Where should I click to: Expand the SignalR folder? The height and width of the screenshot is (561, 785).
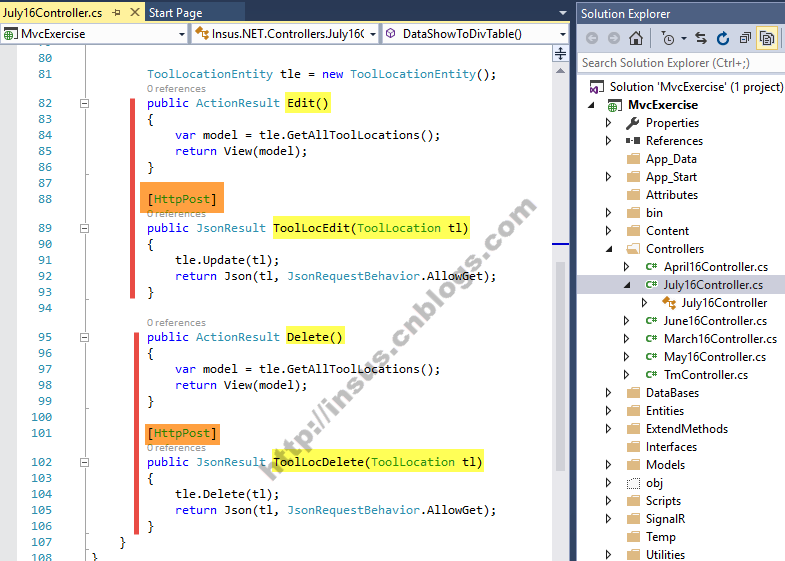(608, 519)
